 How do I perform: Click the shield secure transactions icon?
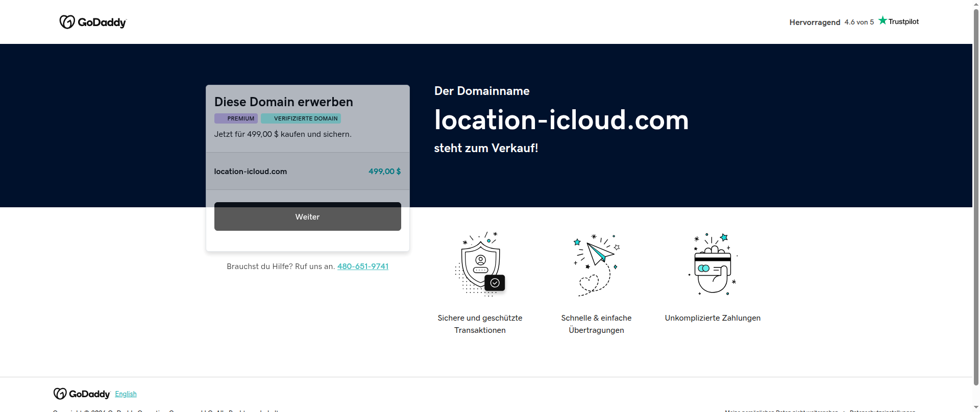coord(480,264)
